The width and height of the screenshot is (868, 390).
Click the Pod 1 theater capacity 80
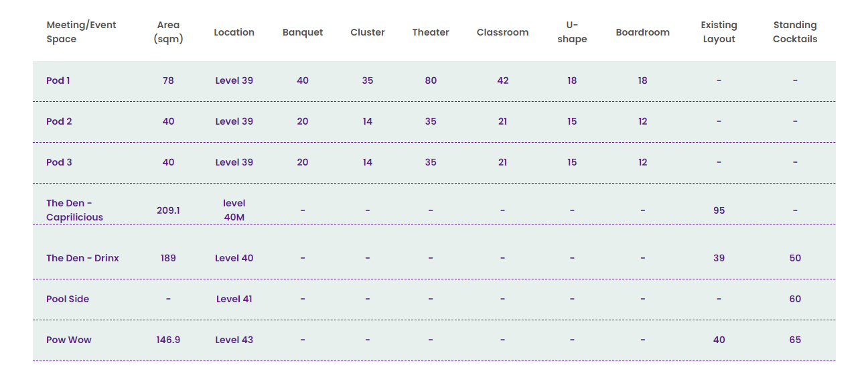(x=431, y=80)
